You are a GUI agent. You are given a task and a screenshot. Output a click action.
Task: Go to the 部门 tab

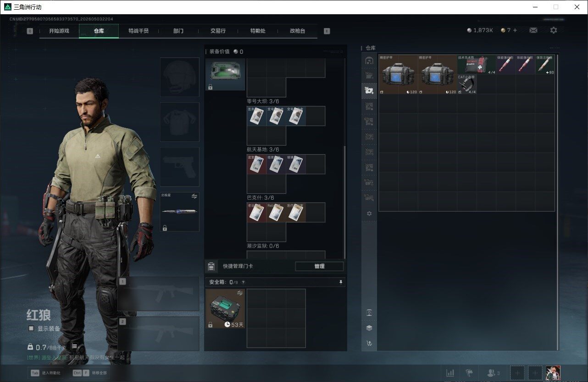click(178, 31)
